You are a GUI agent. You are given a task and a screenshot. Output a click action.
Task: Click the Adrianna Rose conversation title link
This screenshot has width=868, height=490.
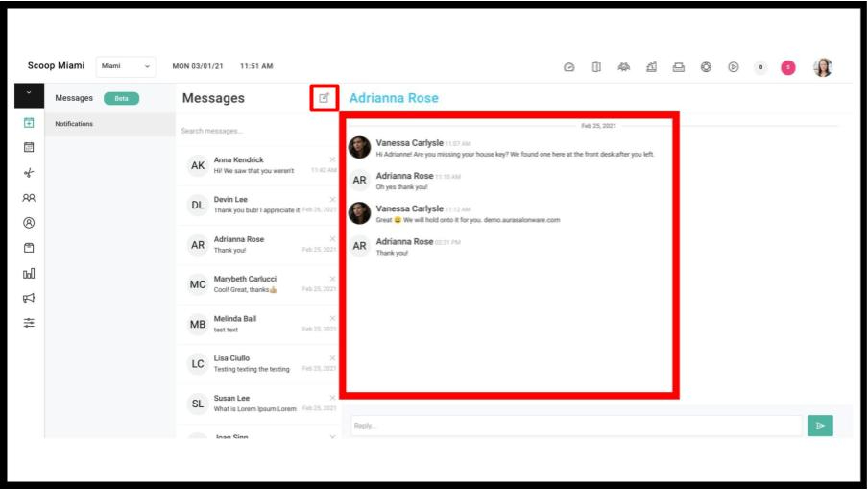pyautogui.click(x=394, y=98)
